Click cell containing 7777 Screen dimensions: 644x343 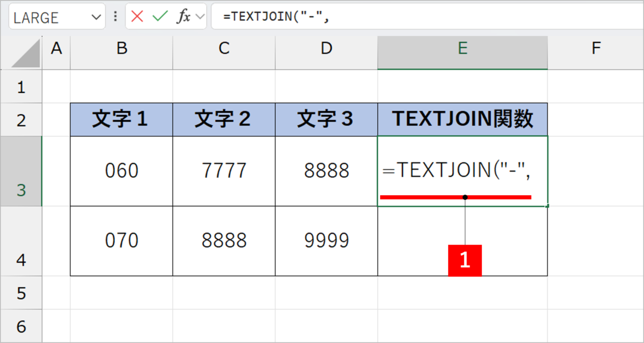224,171
